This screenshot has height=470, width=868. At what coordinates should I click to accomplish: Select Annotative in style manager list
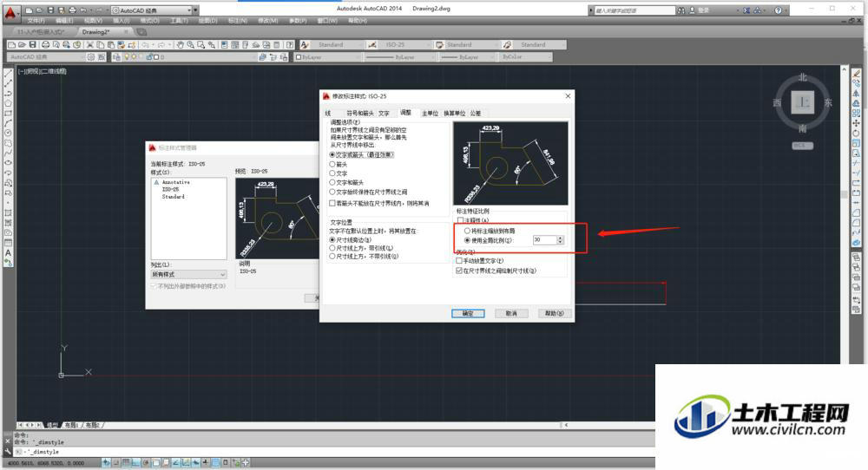[x=175, y=182]
